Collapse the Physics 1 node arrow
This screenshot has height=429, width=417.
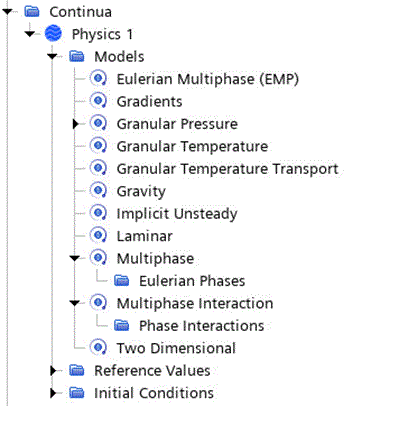coord(30,34)
